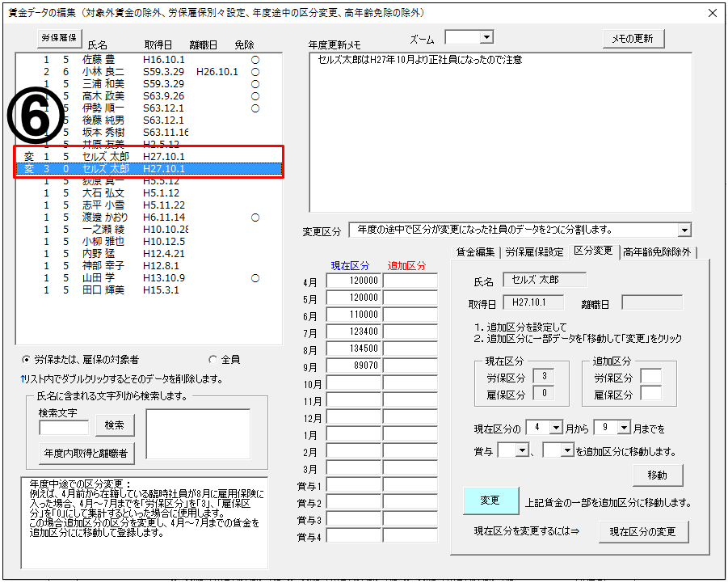
Task: Click the cyan 変更 button
Action: pos(490,501)
